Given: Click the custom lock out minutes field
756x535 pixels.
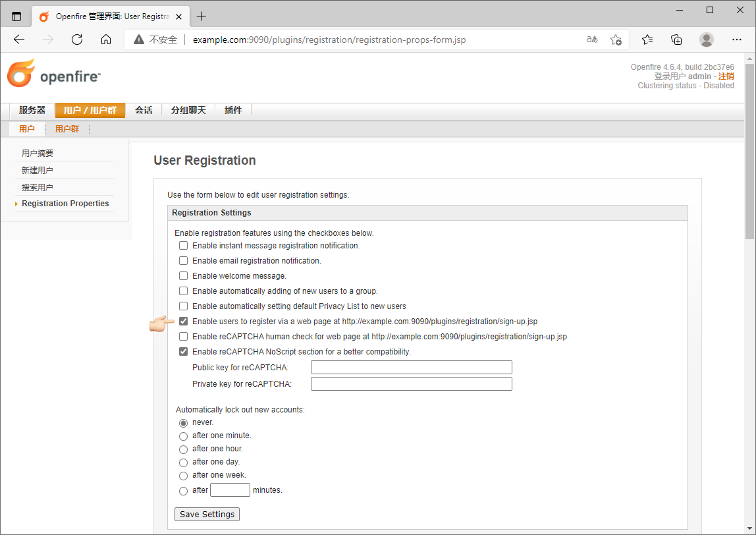Looking at the screenshot, I should 230,490.
